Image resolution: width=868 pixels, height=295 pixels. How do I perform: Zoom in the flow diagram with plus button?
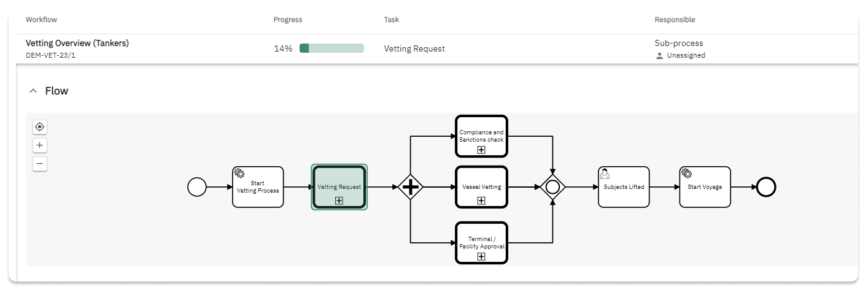(x=40, y=145)
